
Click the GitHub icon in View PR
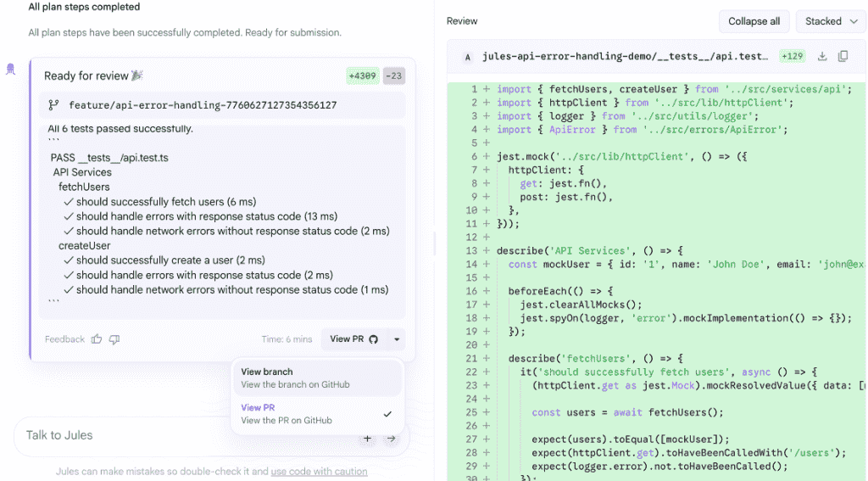tap(374, 339)
